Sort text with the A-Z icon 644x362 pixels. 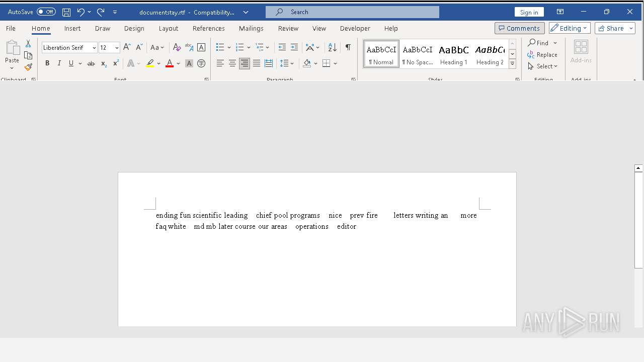click(332, 47)
